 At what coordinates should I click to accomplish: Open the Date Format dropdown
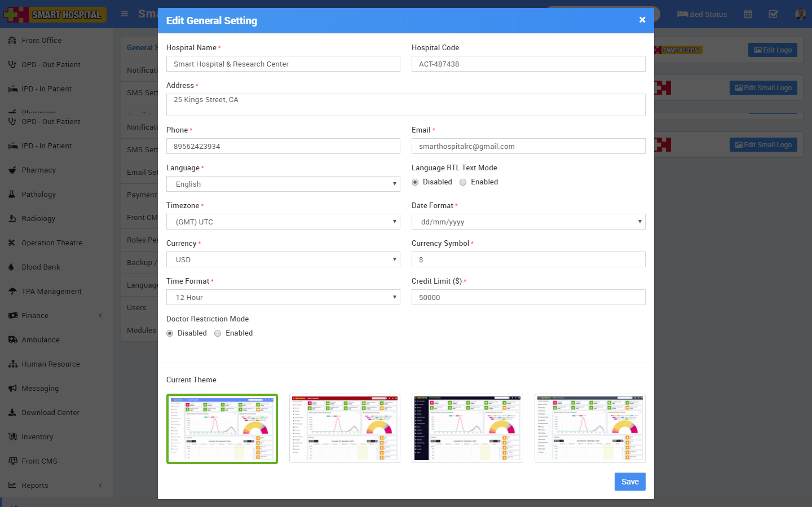(x=528, y=222)
